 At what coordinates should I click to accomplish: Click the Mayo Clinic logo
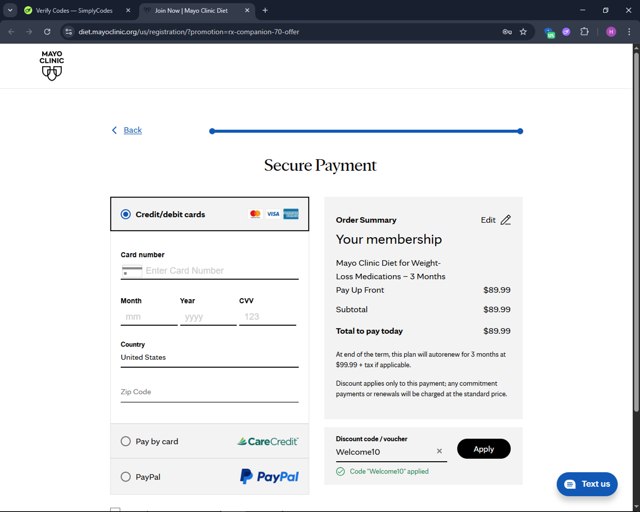[x=52, y=65]
